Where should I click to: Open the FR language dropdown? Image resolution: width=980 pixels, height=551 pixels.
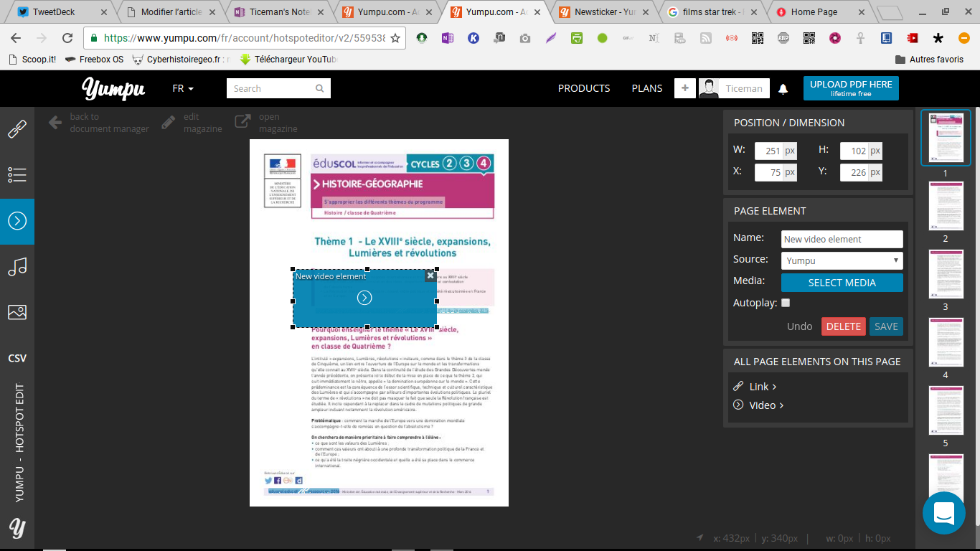[183, 89]
